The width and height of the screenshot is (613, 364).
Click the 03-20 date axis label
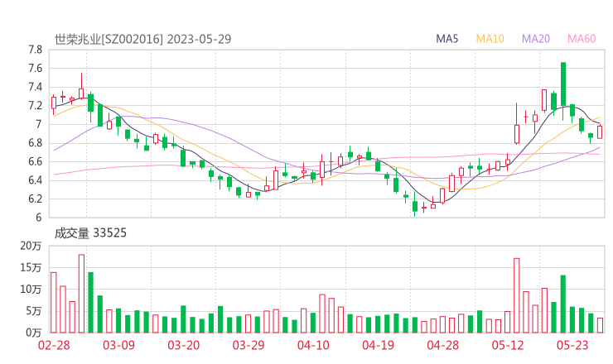point(183,345)
